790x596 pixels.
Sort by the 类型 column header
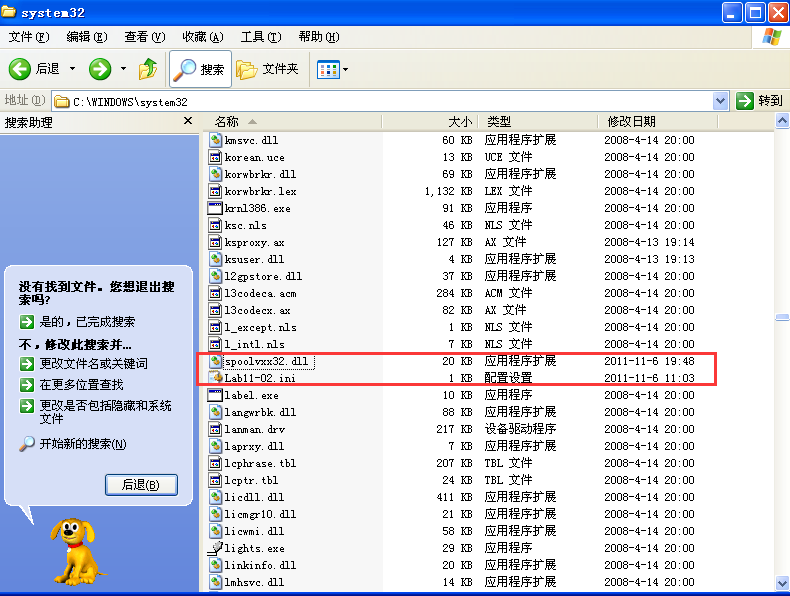(538, 121)
